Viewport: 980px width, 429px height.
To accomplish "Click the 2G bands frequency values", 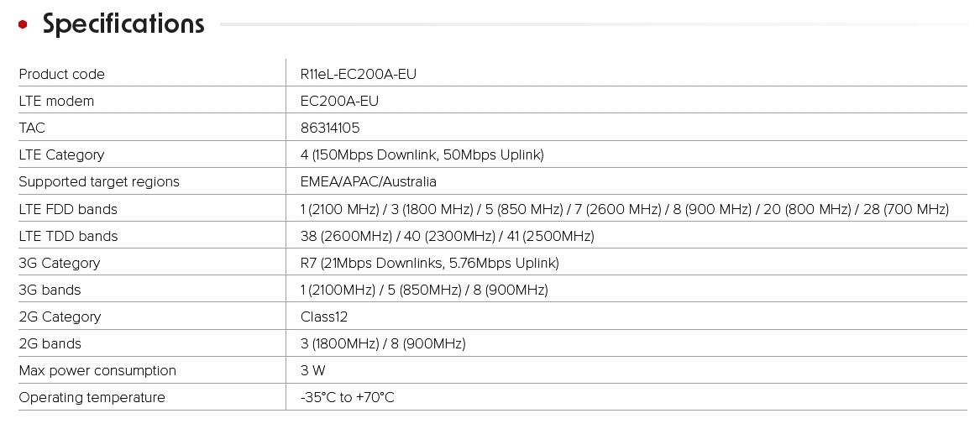I will pos(383,343).
